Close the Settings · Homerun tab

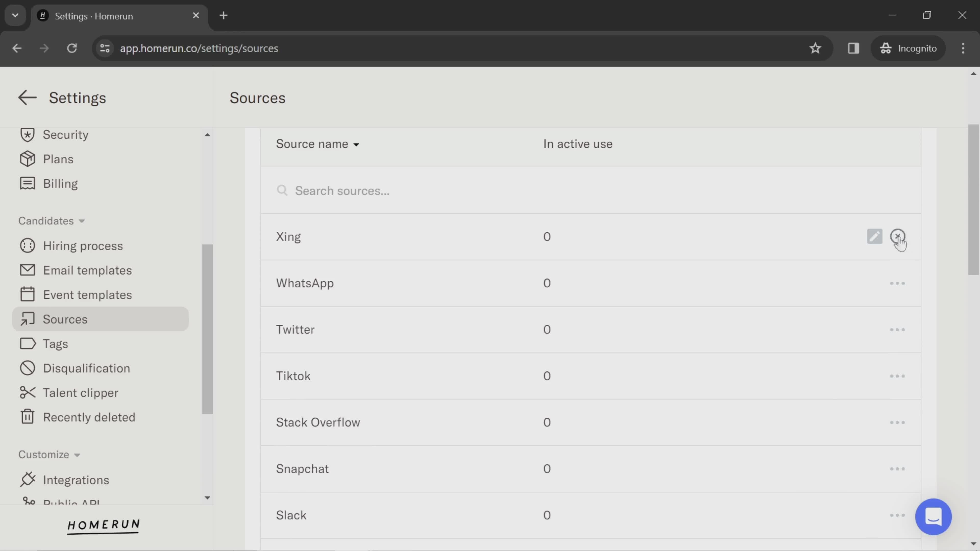(195, 16)
